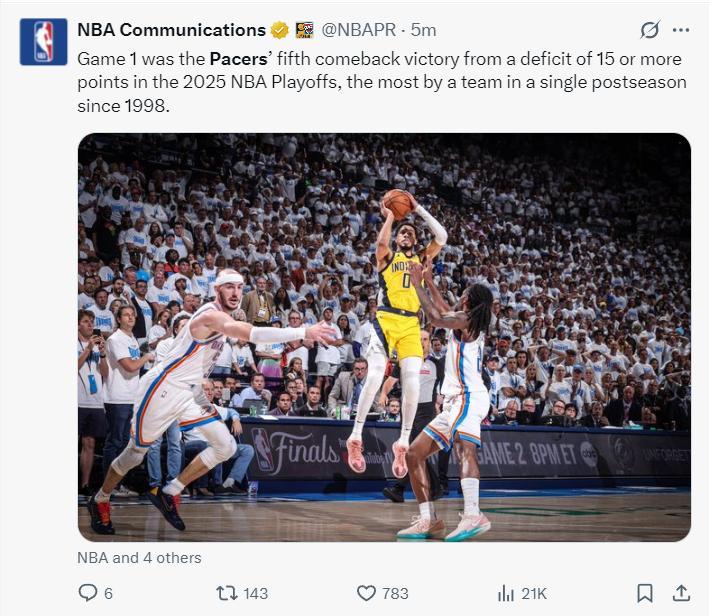
Task: Click the 143 repost count
Action: point(256,593)
